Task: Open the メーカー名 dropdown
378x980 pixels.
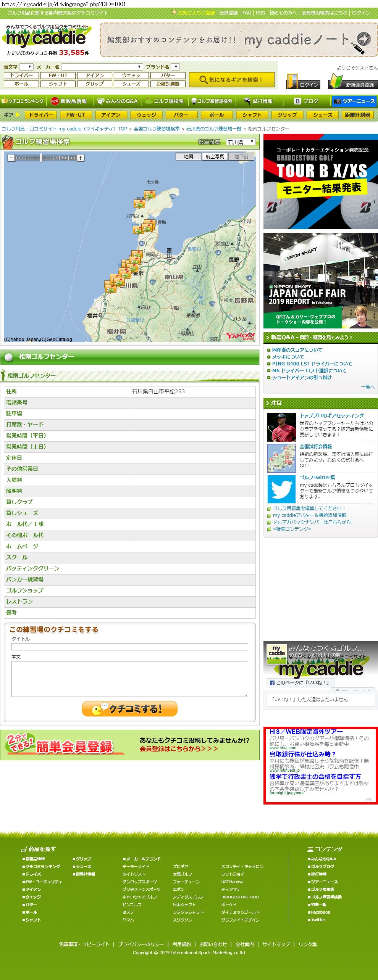Action: [x=102, y=67]
